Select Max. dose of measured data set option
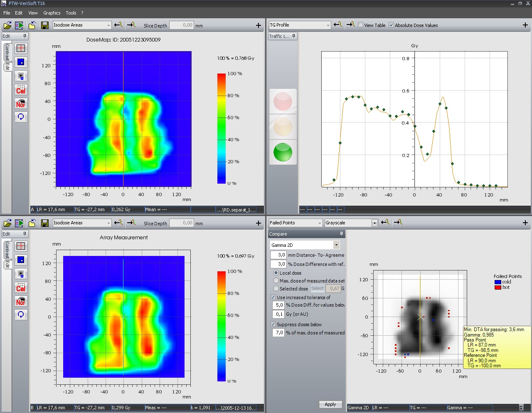The height and width of the screenshot is (413, 532). (276, 281)
